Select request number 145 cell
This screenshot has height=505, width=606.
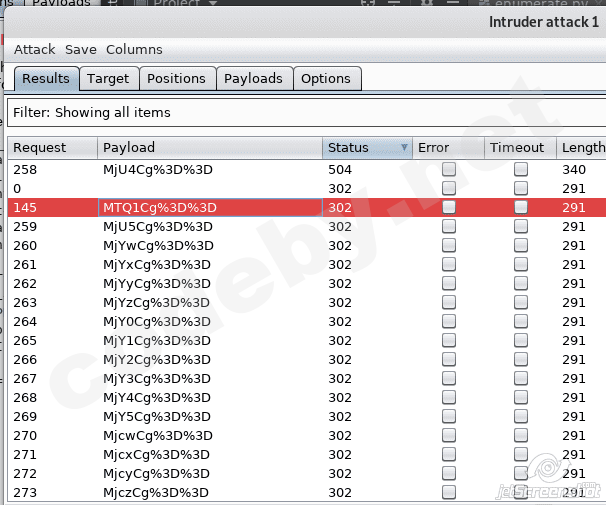click(x=25, y=207)
